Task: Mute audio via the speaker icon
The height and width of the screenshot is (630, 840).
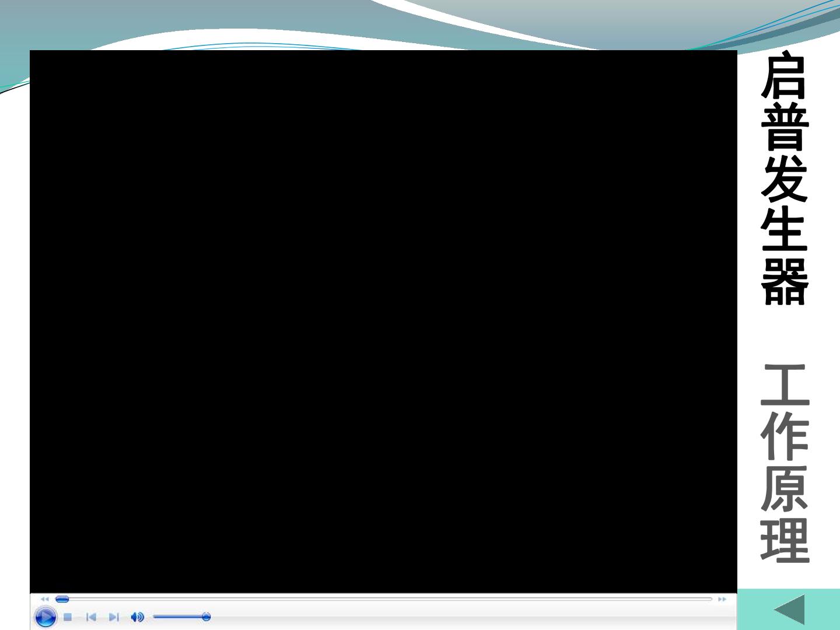Action: (137, 617)
